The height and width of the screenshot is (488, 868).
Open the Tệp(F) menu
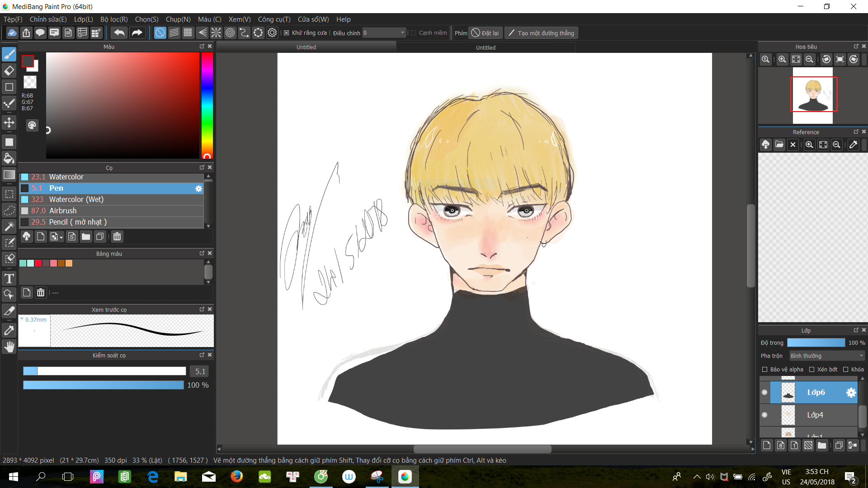click(13, 19)
